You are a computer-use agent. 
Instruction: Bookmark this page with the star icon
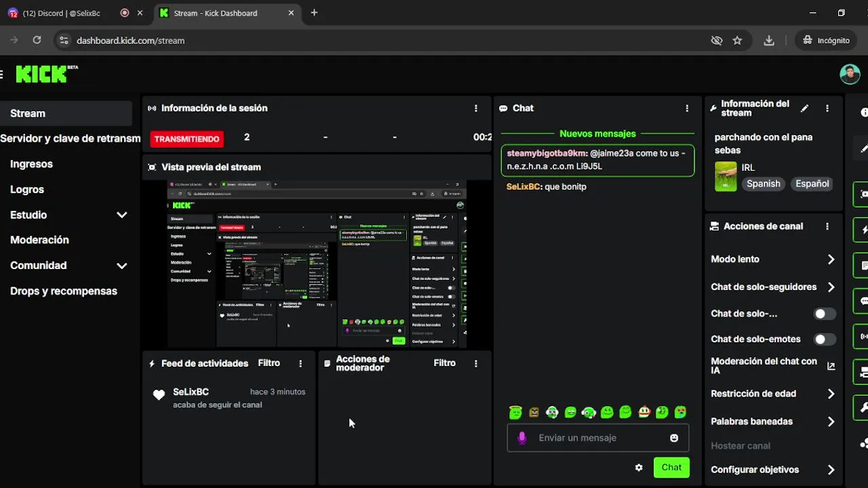click(737, 41)
